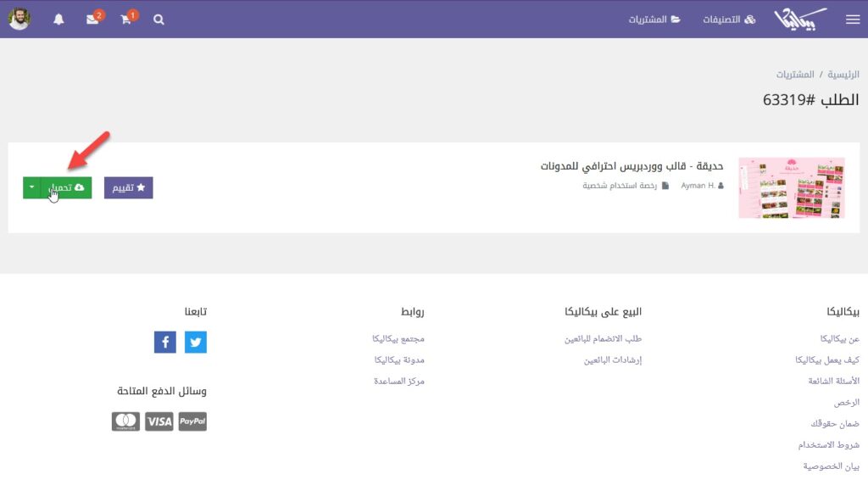
Task: Open the التصنيفات categories menu
Action: click(x=728, y=20)
